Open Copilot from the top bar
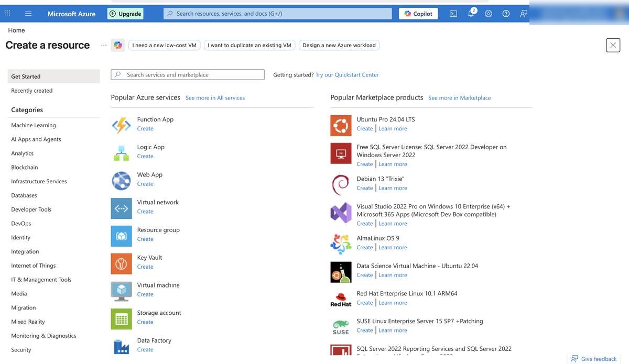 [x=418, y=14]
